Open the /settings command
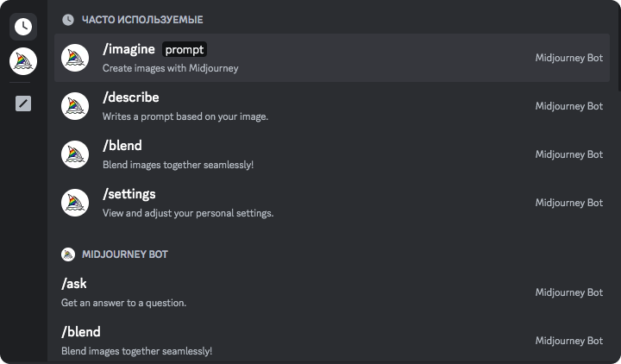This screenshot has height=364, width=621. tap(129, 194)
